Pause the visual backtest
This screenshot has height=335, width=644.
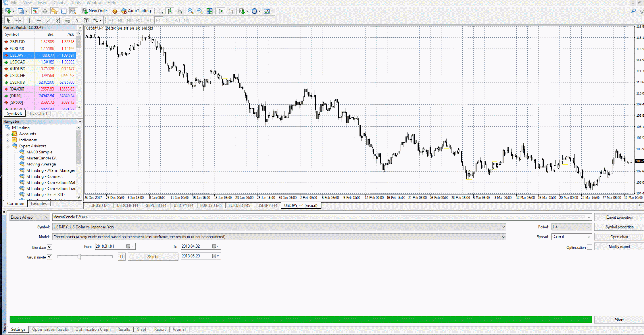pyautogui.click(x=122, y=256)
